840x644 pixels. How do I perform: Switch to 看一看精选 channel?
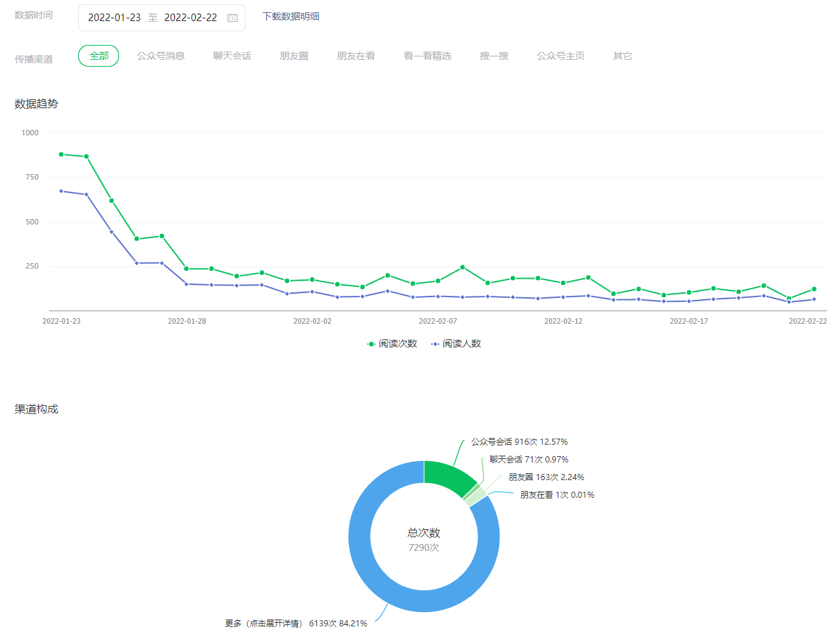pos(427,56)
